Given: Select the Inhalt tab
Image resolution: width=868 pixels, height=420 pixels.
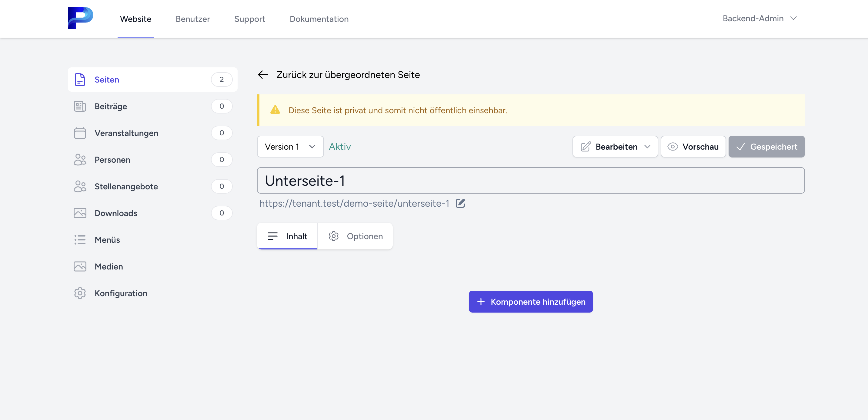Looking at the screenshot, I should [x=287, y=236].
